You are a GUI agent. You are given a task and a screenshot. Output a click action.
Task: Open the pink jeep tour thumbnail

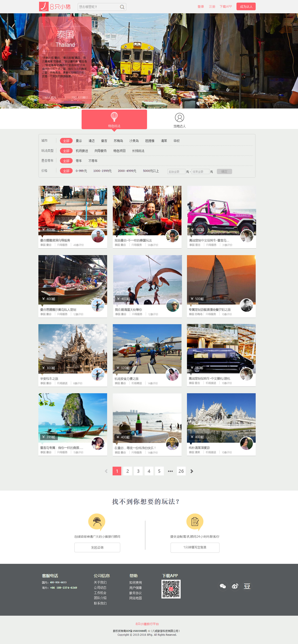point(221,210)
